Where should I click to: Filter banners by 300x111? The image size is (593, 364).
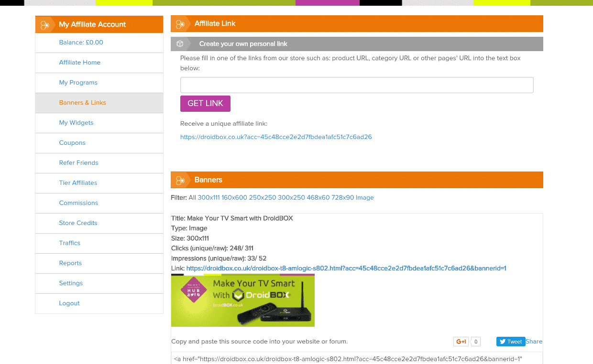click(x=209, y=197)
